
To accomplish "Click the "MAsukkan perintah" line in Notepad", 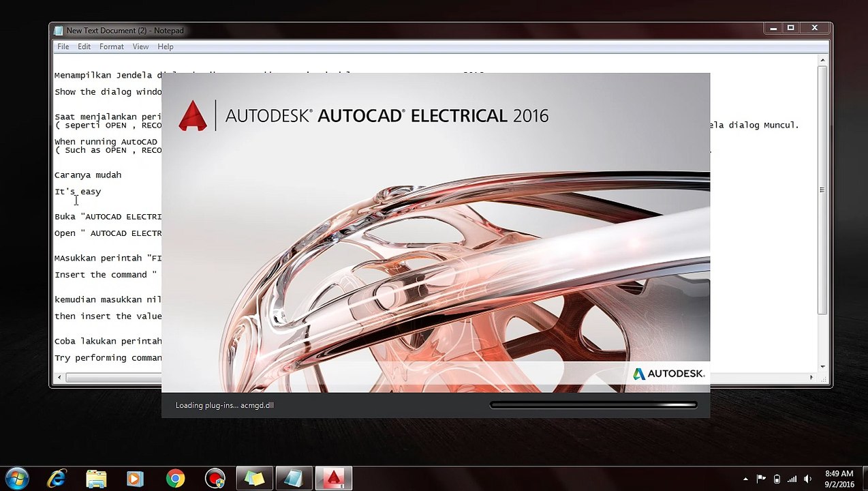I will 108,258.
